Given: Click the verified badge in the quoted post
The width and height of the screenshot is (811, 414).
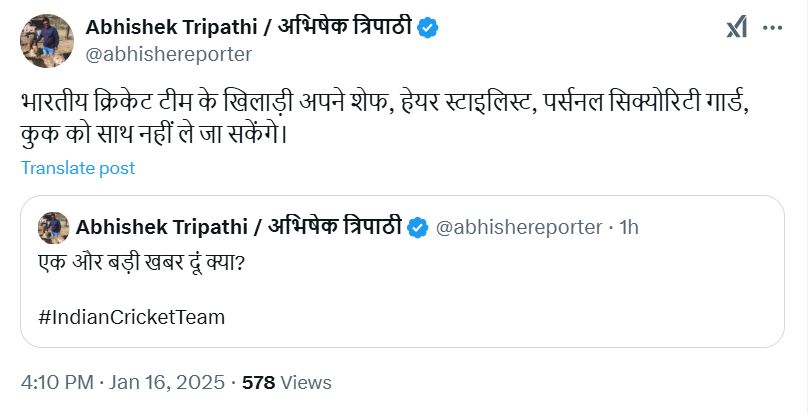Looking at the screenshot, I should pos(420,228).
